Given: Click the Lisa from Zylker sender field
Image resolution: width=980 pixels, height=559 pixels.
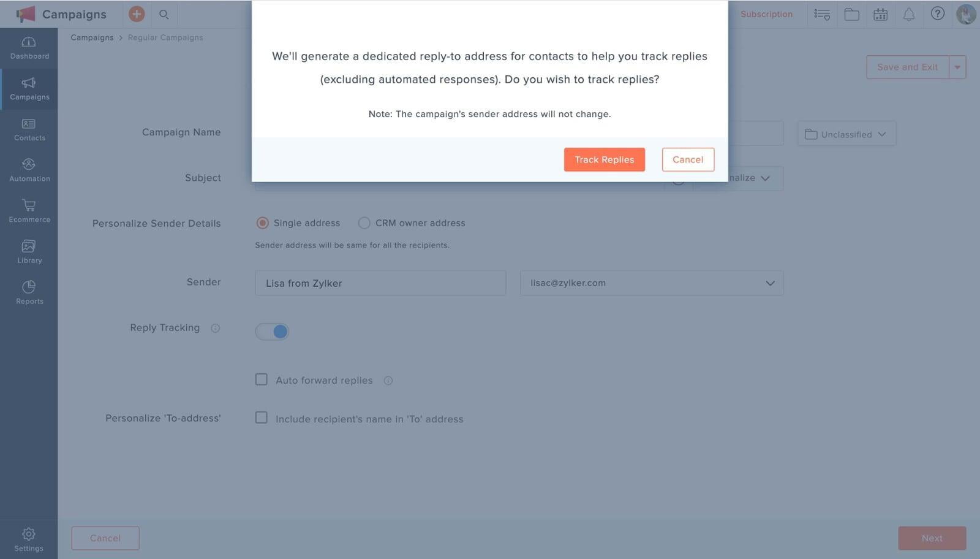Looking at the screenshot, I should 380,283.
